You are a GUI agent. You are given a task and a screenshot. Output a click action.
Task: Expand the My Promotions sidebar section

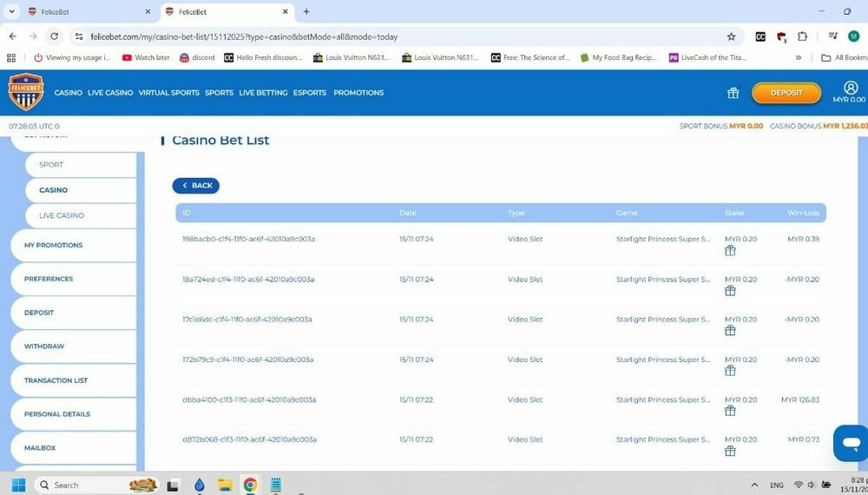54,246
